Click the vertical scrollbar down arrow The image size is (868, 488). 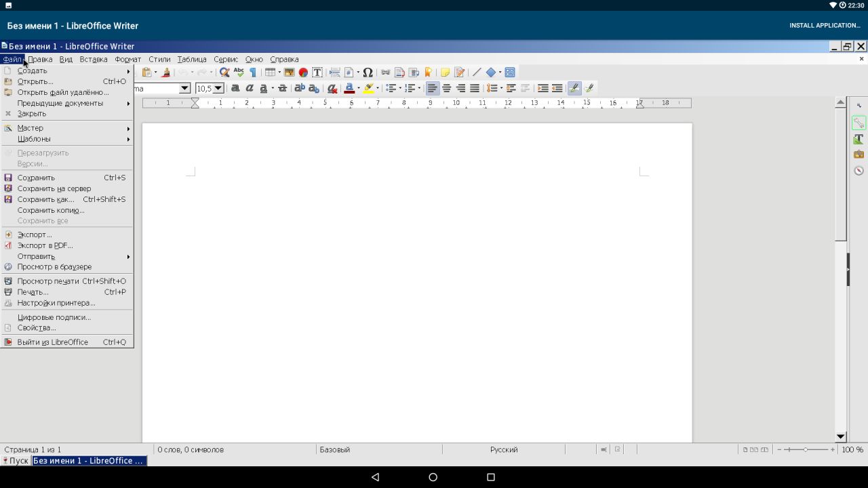pyautogui.click(x=841, y=437)
